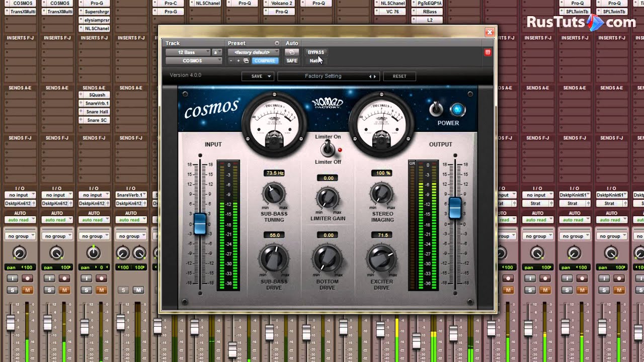Open the RBass insert
The image size is (644, 362).
tap(427, 12)
